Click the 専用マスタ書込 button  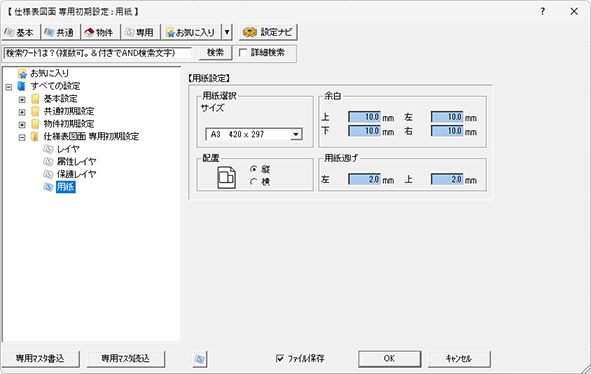click(x=41, y=359)
